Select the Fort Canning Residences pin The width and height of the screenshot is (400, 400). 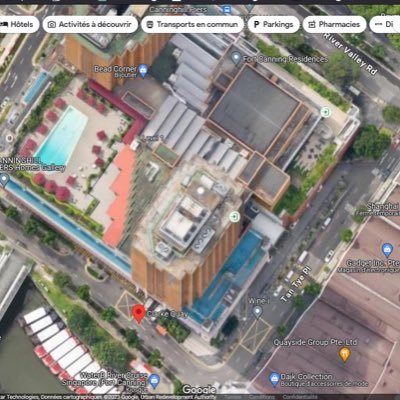[236, 58]
